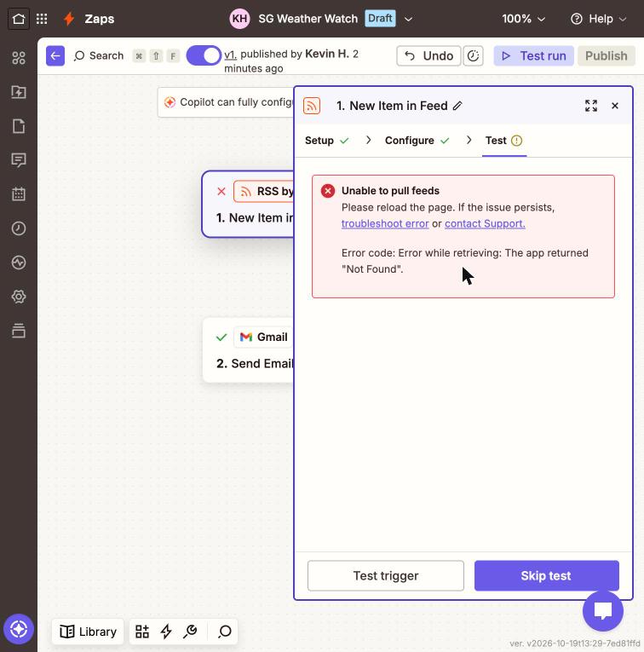The width and height of the screenshot is (644, 652).
Task: Click the Test trigger button
Action: coord(386,575)
